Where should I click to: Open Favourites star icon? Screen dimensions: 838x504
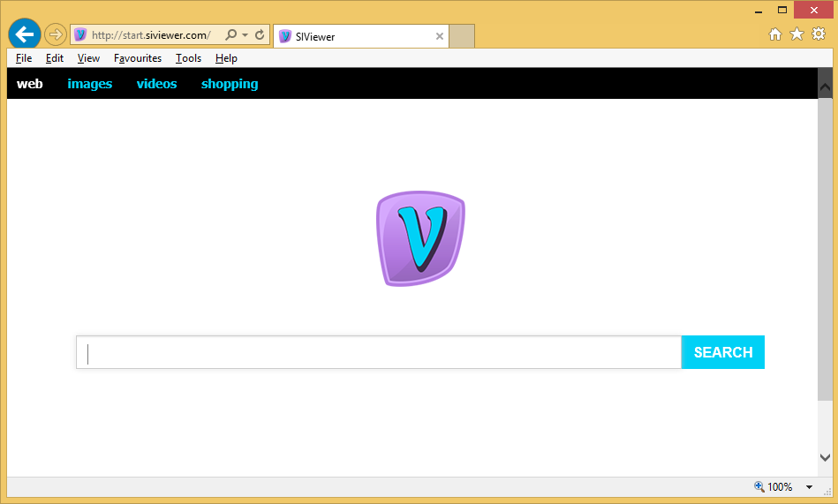(796, 34)
